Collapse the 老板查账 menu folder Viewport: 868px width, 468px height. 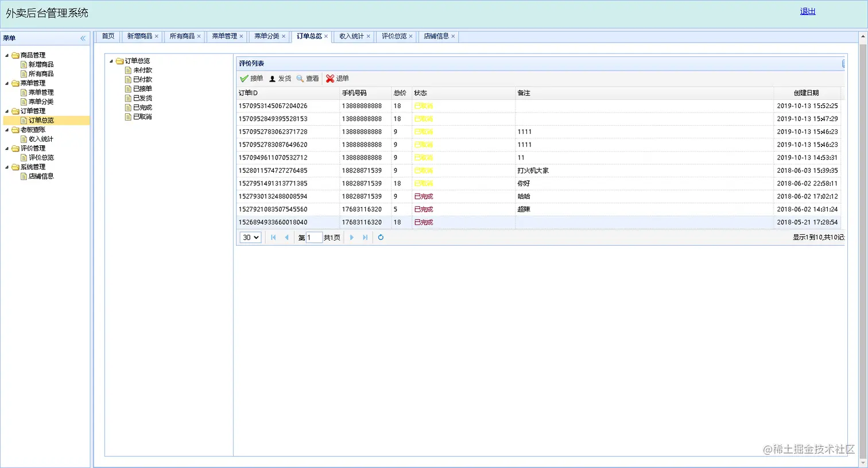coord(7,130)
